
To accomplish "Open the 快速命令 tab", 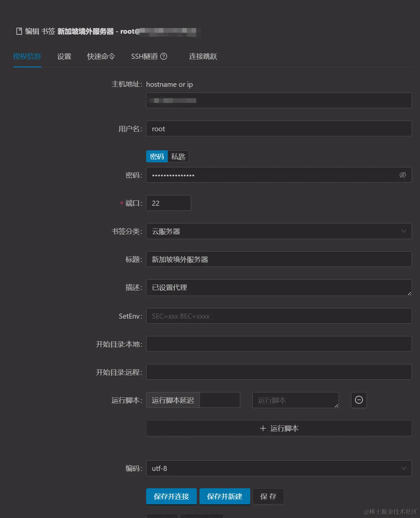I will click(101, 56).
